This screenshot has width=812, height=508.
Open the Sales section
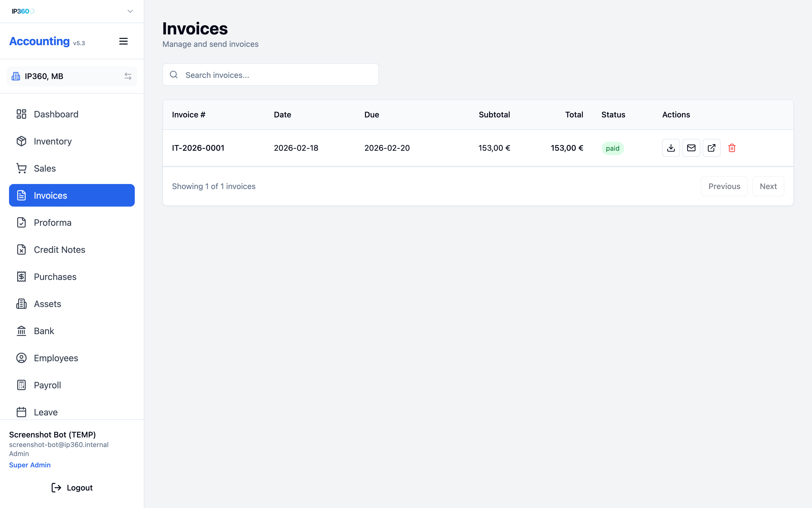pyautogui.click(x=72, y=168)
